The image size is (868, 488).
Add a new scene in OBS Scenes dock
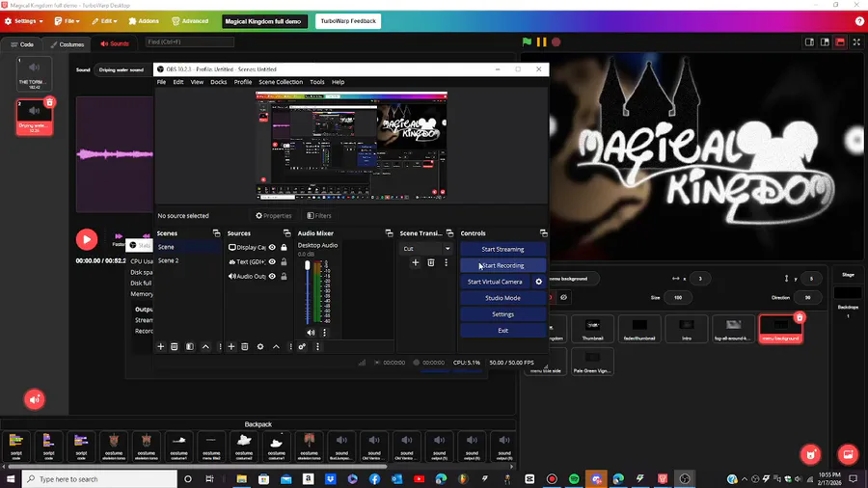160,347
